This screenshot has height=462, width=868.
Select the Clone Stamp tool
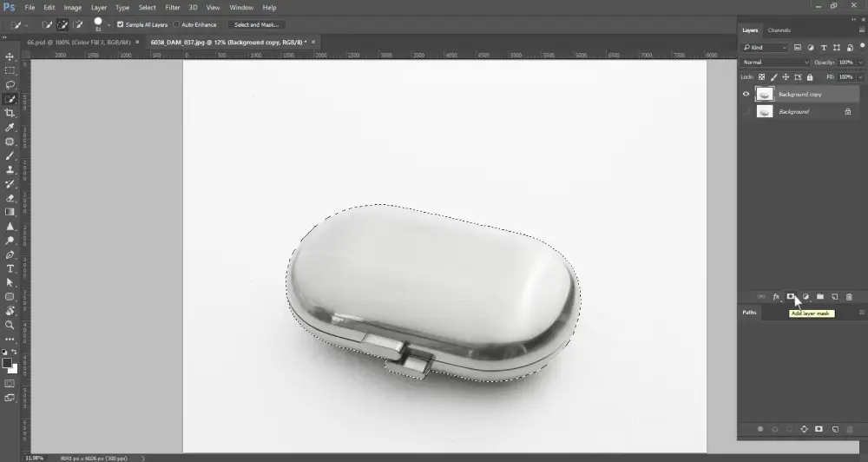point(10,169)
